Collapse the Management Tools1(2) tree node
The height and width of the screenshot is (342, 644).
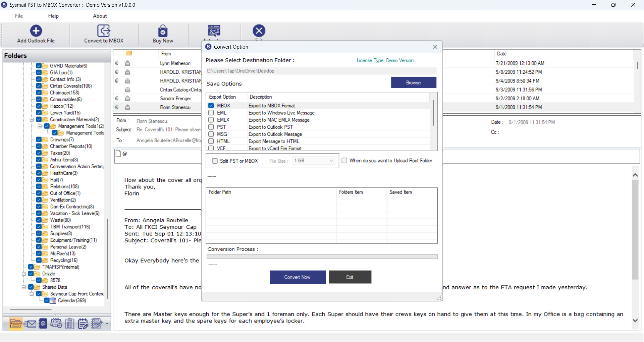(x=40, y=126)
